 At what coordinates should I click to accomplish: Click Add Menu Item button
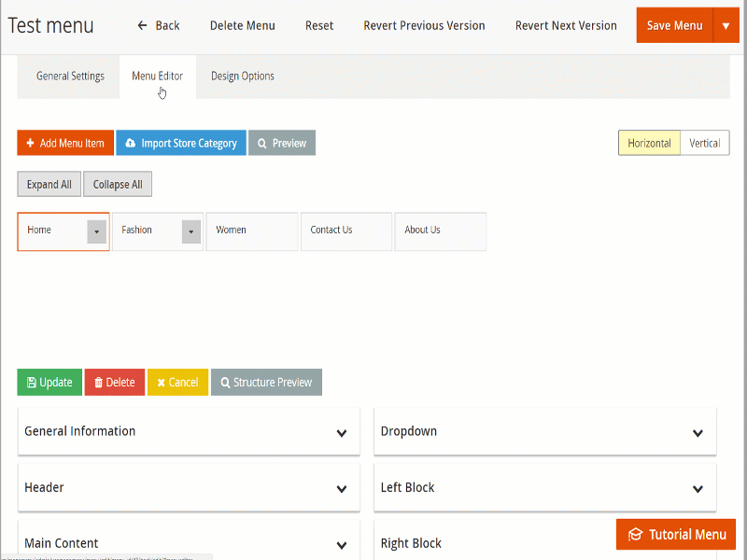65,143
